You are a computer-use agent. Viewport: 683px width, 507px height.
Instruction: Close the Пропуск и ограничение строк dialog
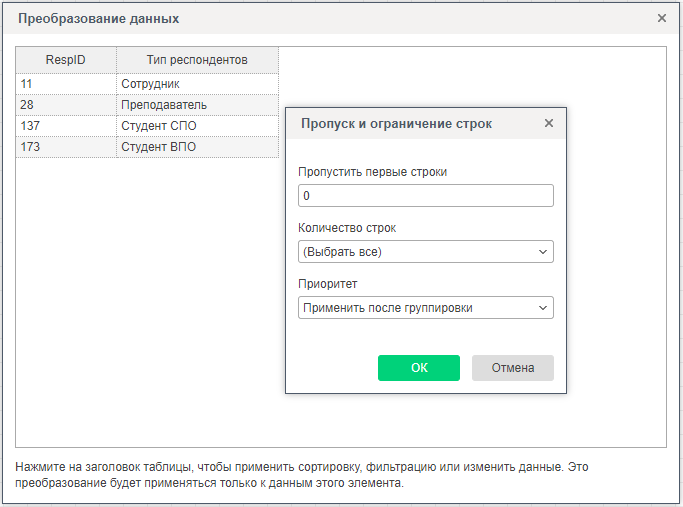click(548, 124)
